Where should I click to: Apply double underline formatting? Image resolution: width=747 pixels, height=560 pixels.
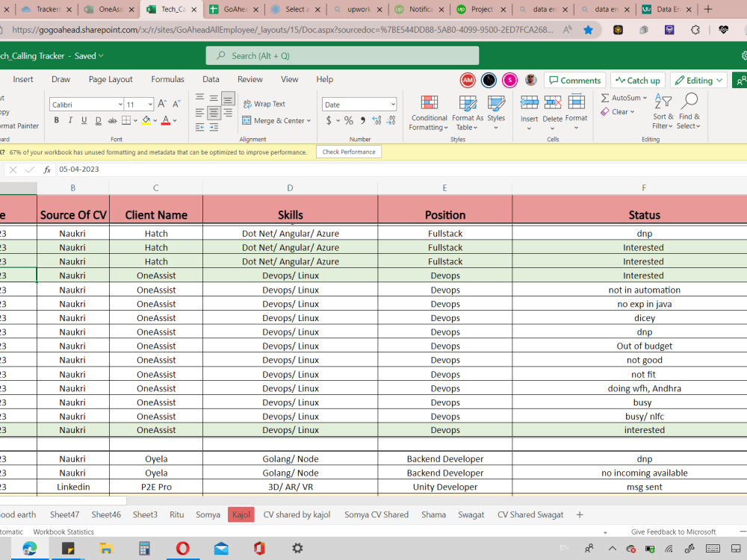(98, 120)
